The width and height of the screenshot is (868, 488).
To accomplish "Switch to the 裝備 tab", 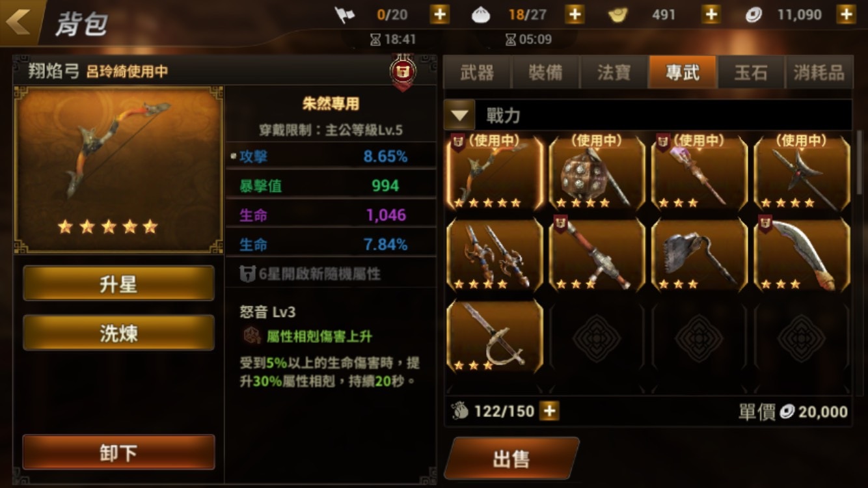I will (x=545, y=72).
